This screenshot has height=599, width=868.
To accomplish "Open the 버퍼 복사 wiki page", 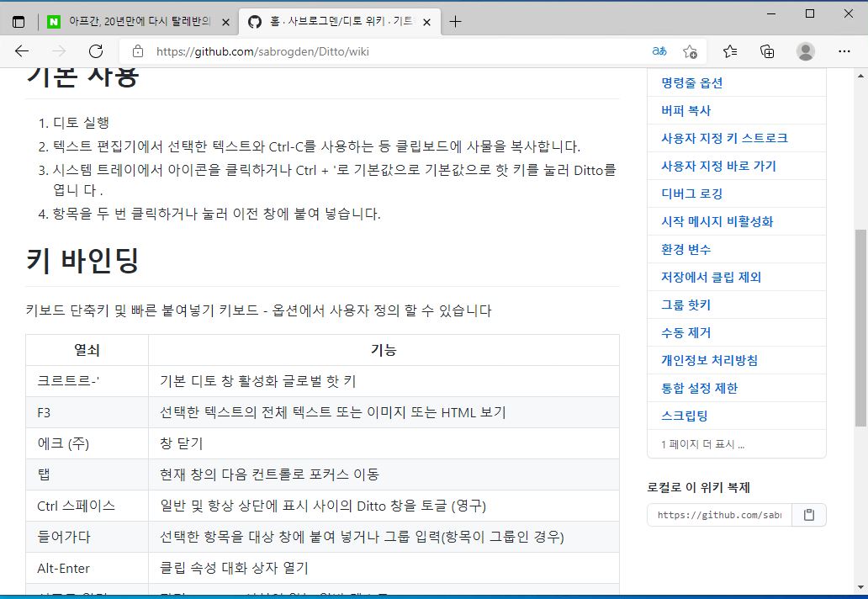I will (x=685, y=111).
